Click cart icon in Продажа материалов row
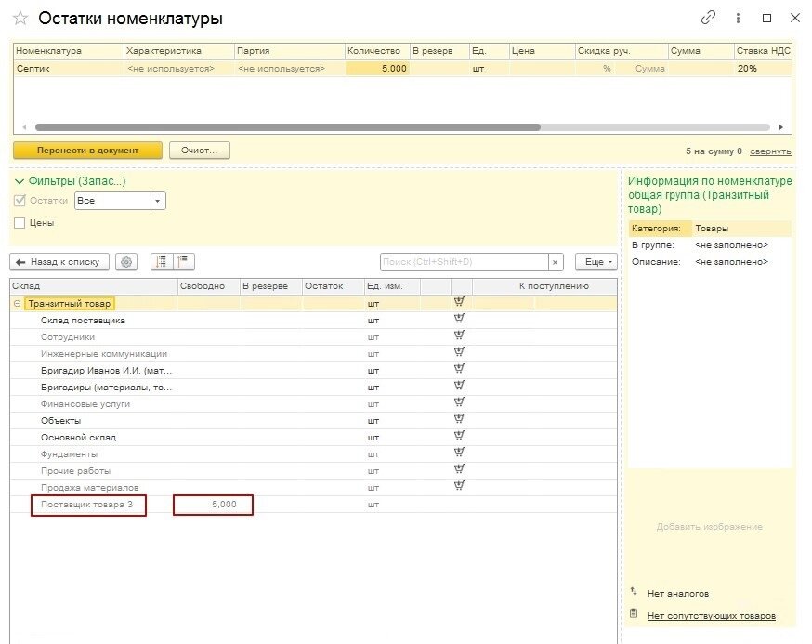Screen dimensions: 812x644 point(459,487)
